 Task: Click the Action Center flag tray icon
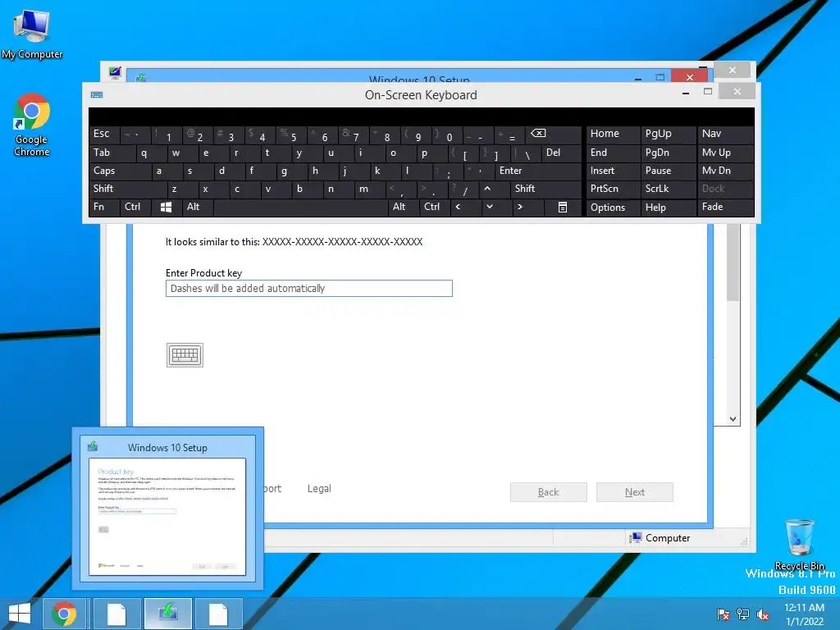723,614
